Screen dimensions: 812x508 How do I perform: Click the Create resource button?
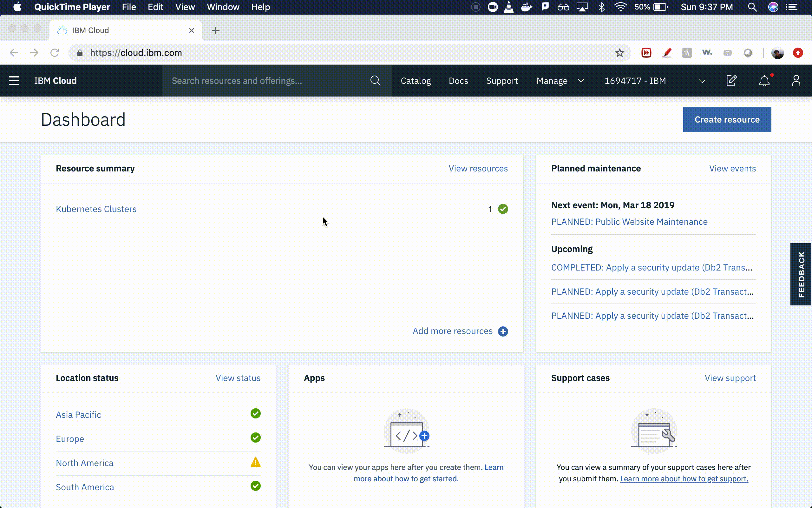point(727,119)
